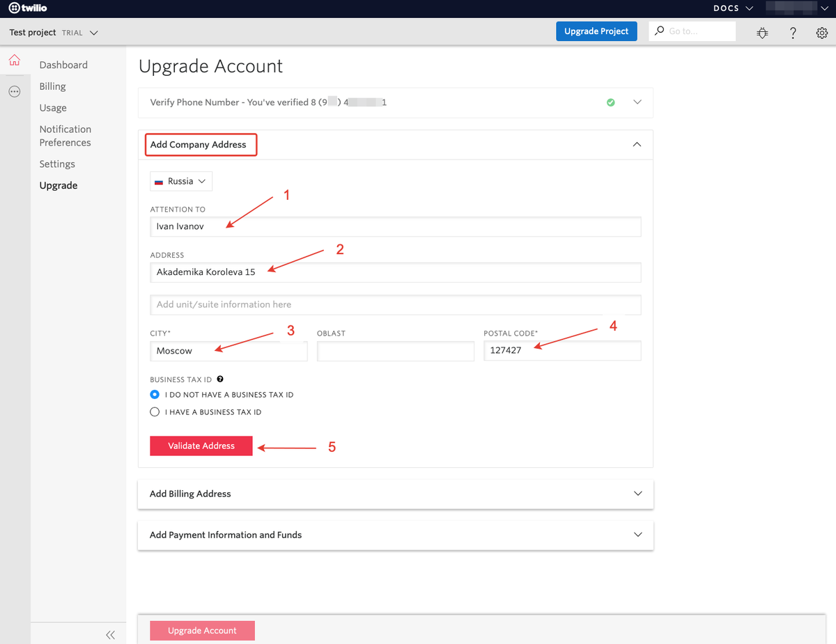Click the Add Company Address title

click(x=199, y=145)
